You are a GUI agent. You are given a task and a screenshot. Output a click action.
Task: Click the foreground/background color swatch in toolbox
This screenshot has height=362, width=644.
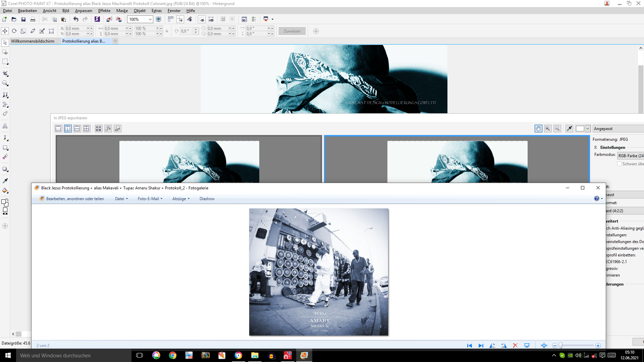click(5, 202)
